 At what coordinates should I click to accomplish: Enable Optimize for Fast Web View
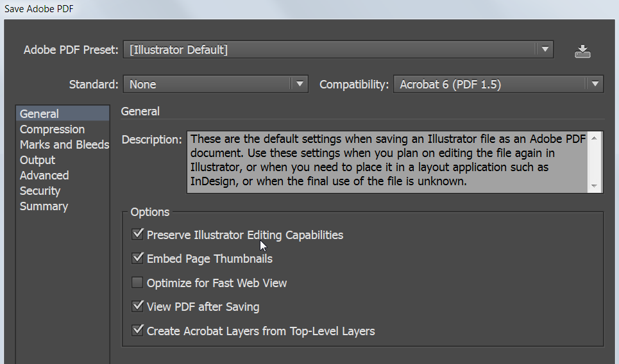(137, 283)
